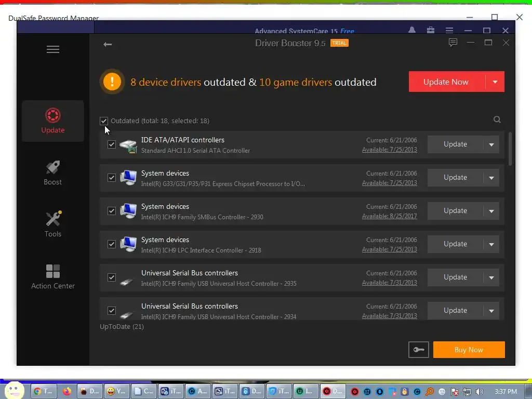Update the ICH9 SMBus Controller driver
Viewport: 532px width, 399px height.
coord(455,211)
